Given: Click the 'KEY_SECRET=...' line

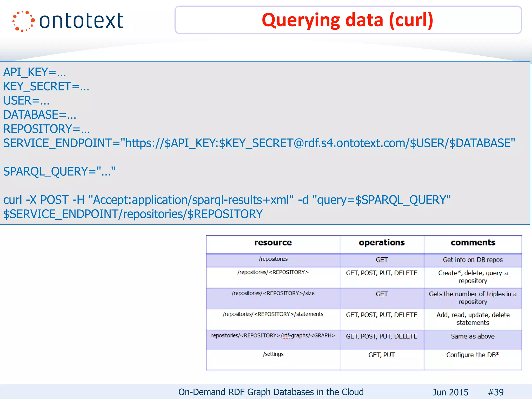Looking at the screenshot, I should [46, 86].
